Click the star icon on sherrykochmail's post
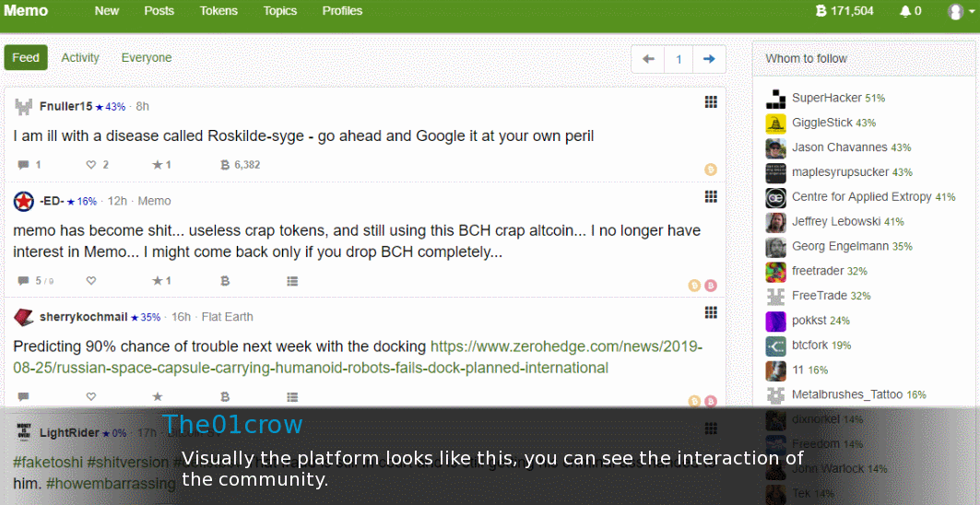980x505 pixels. (158, 397)
